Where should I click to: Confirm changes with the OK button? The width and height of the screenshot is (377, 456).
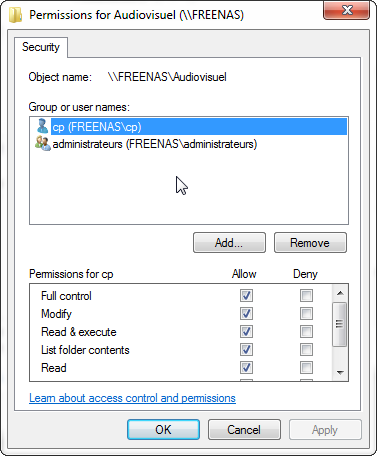coord(163,429)
